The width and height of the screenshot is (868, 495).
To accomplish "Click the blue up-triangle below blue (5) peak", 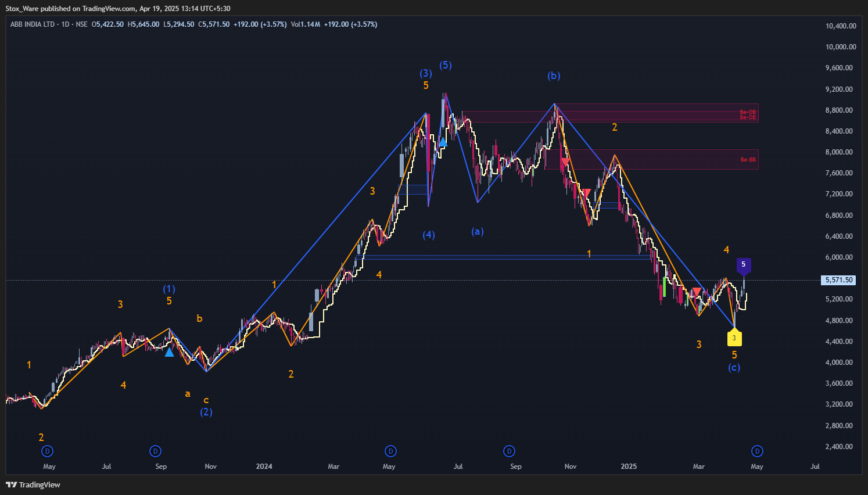I will (x=443, y=142).
